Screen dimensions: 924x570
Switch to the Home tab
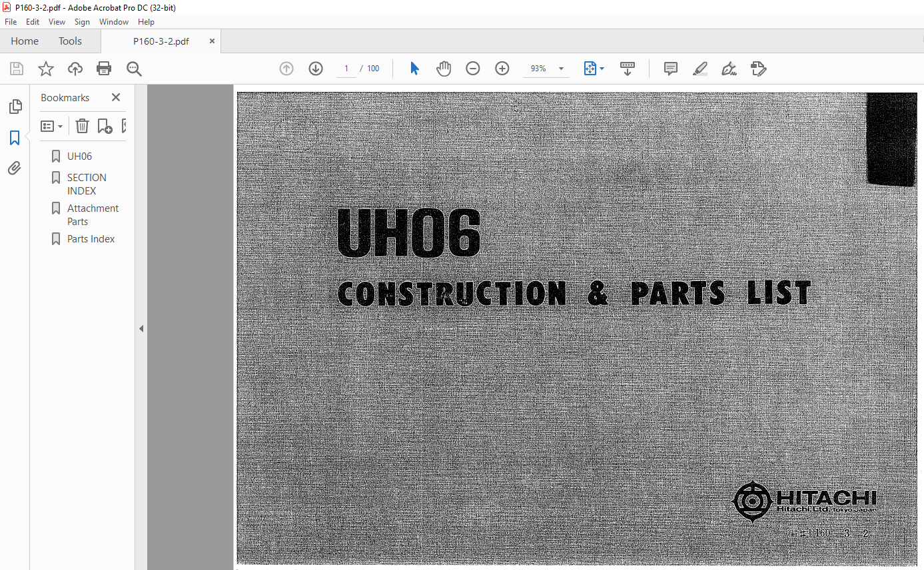[25, 41]
